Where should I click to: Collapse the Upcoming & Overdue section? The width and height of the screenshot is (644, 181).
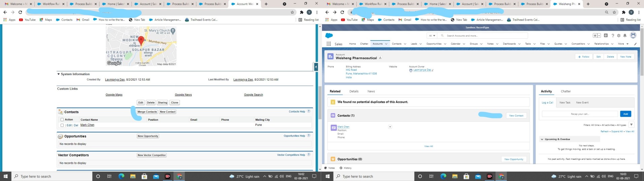[x=542, y=139]
